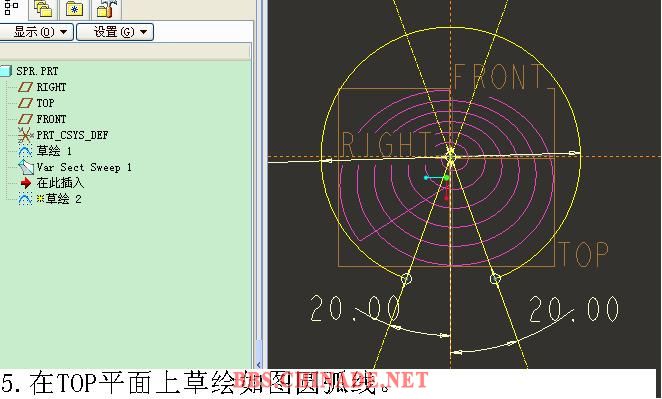662x399 pixels.
Task: Select the red 在此插入 insert-here arrow
Action: (x=26, y=183)
